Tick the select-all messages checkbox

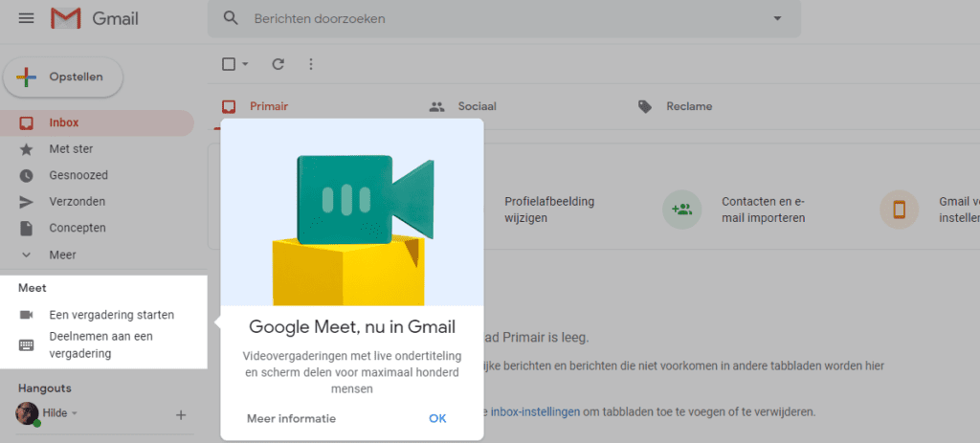229,64
